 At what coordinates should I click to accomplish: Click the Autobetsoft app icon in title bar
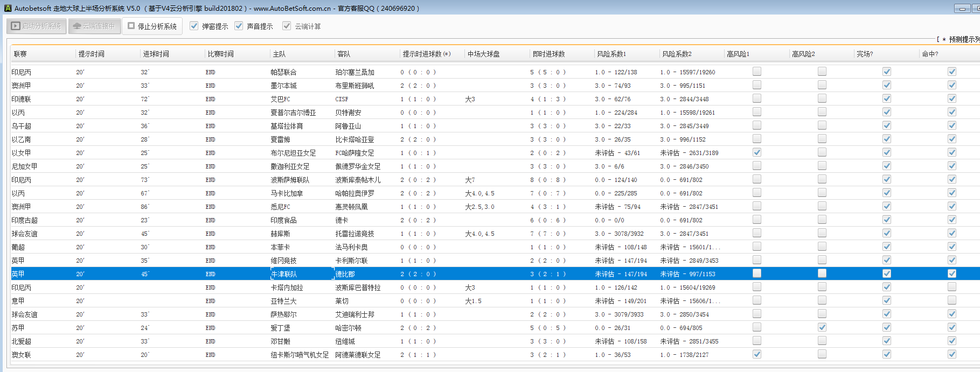coord(8,8)
